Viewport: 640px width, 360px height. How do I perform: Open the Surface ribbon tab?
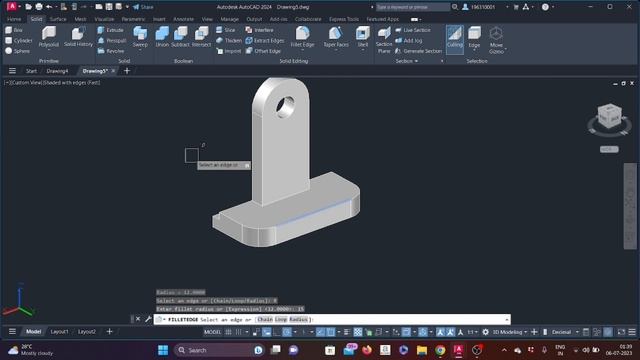58,19
